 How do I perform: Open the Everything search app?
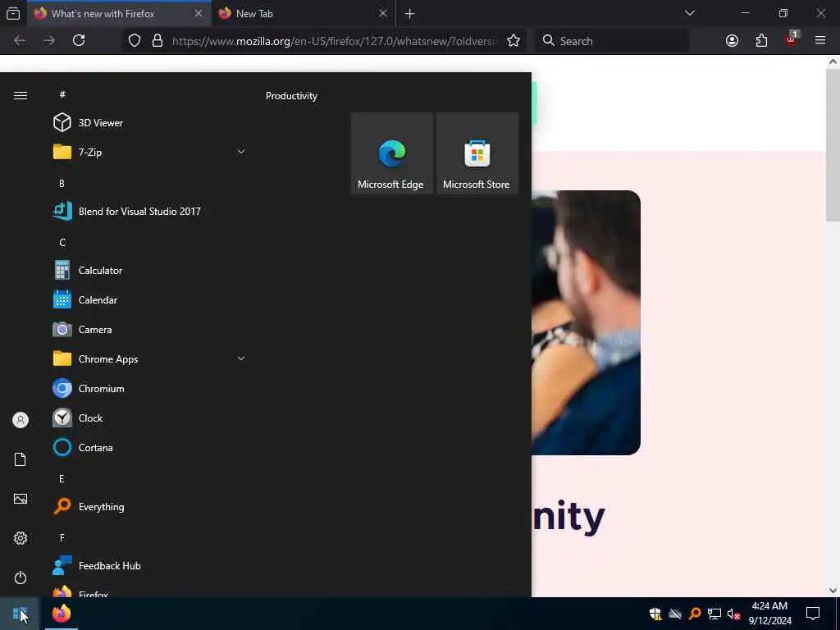(x=149, y=506)
